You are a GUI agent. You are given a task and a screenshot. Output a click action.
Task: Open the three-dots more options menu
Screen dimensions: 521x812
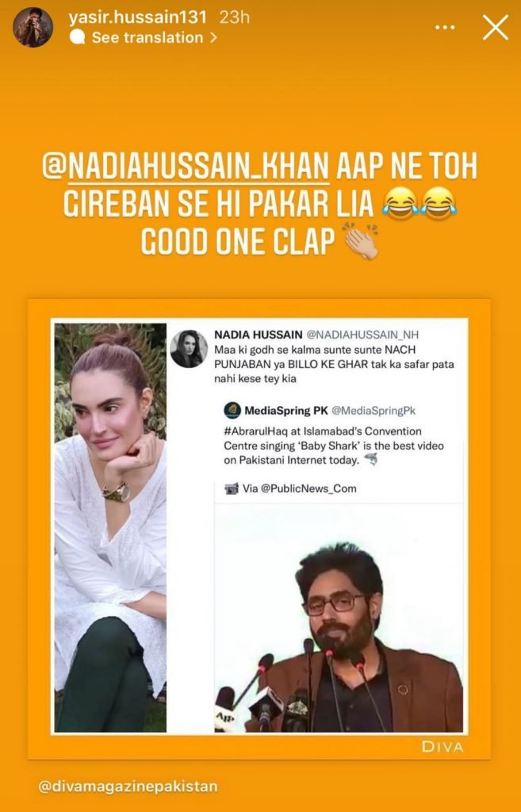444,28
